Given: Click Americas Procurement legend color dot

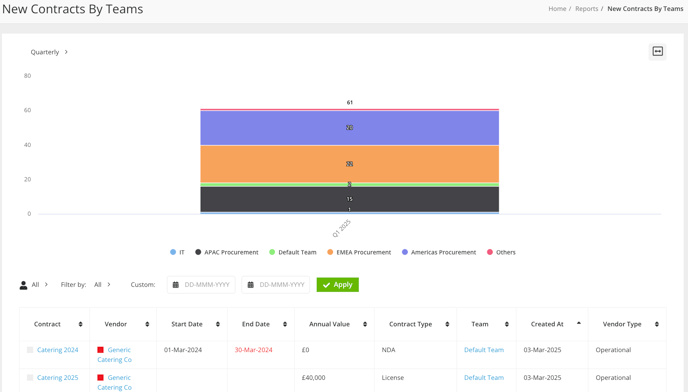Looking at the screenshot, I should (405, 252).
